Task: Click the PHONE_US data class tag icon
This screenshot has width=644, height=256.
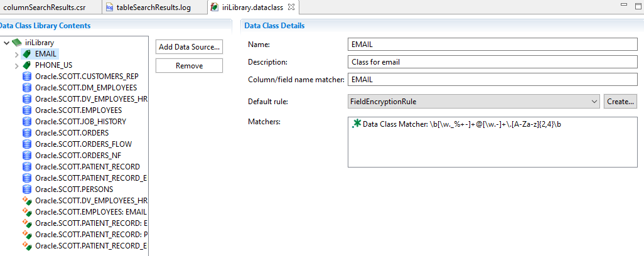Action: [26, 65]
